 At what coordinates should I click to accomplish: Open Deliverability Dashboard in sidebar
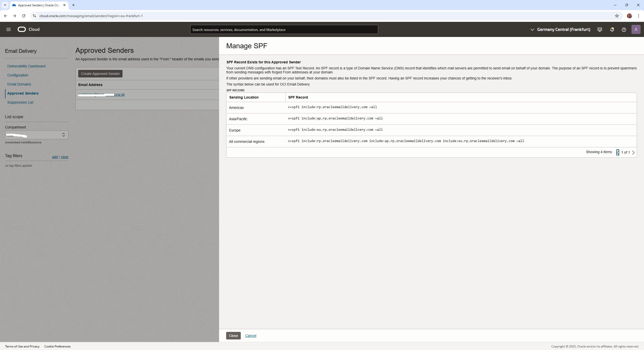point(26,66)
